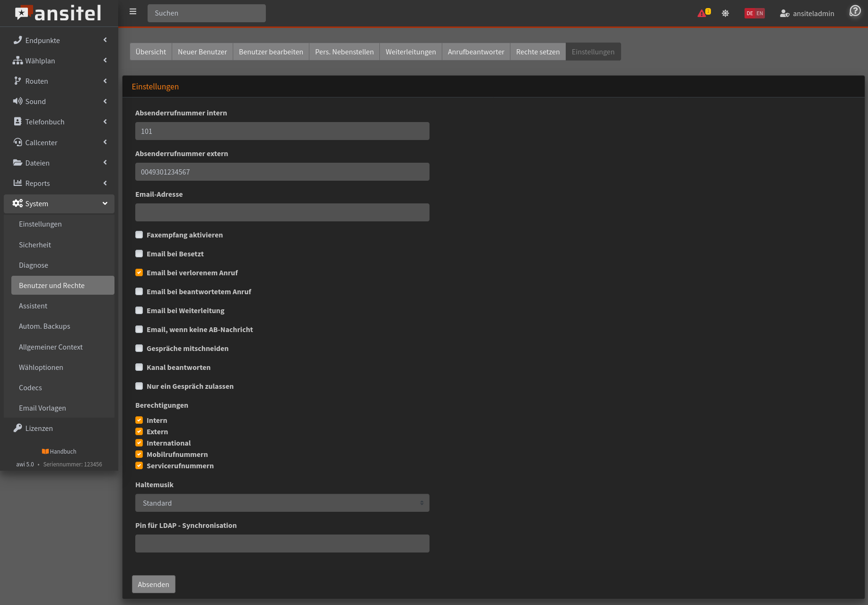Expand the Endpunkte sidebar menu
This screenshot has width=868, height=605.
(x=59, y=40)
